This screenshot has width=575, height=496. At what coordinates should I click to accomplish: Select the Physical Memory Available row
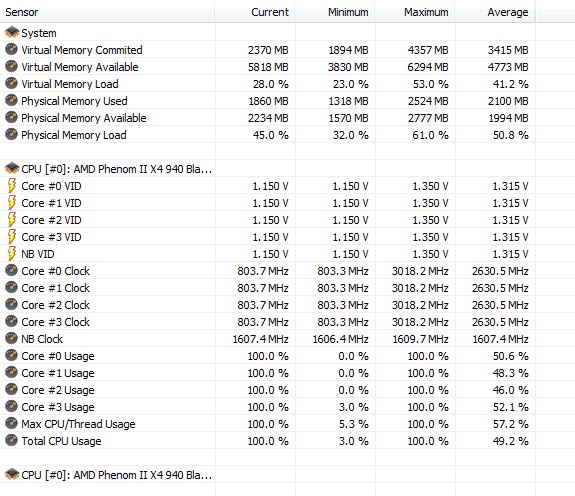click(x=268, y=118)
